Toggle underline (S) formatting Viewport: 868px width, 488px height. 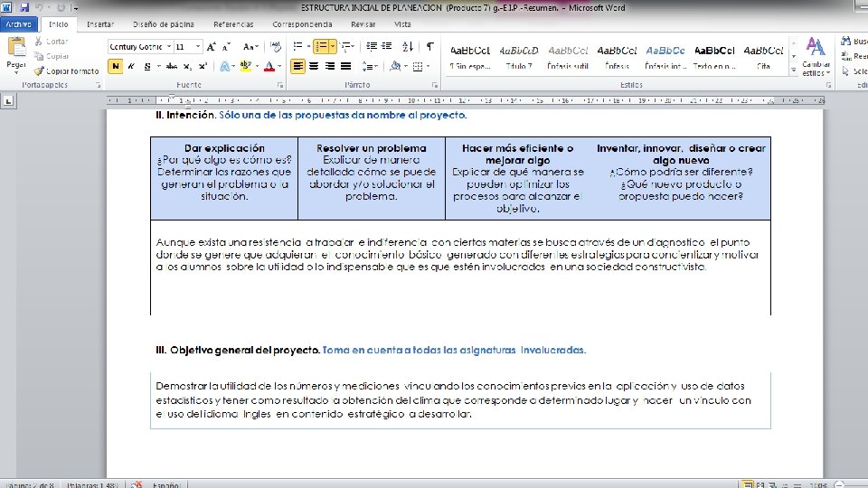tap(147, 66)
